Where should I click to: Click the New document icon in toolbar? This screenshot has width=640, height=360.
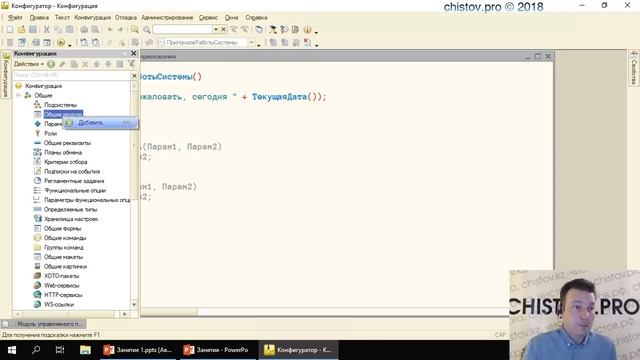pos(10,29)
